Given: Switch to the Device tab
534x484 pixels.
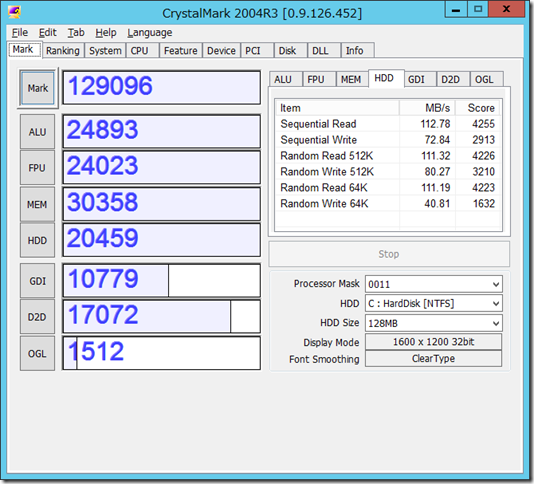Looking at the screenshot, I should pyautogui.click(x=221, y=51).
